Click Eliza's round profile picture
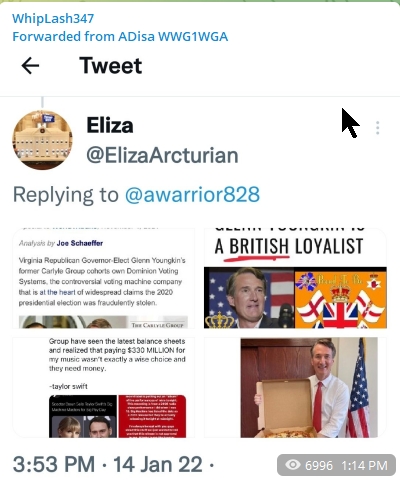 point(42,140)
